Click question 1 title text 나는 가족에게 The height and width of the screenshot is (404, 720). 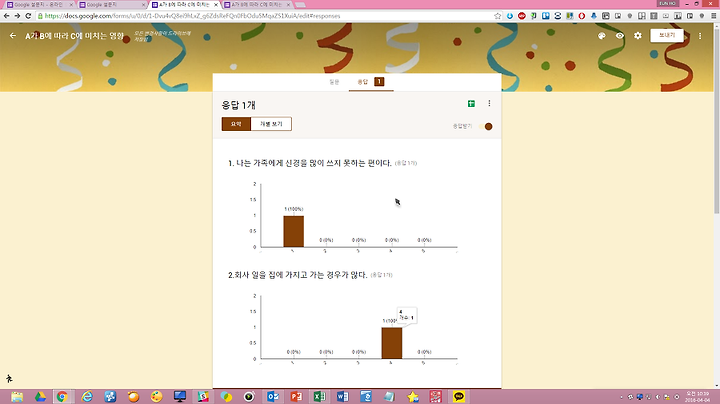pyautogui.click(x=310, y=163)
